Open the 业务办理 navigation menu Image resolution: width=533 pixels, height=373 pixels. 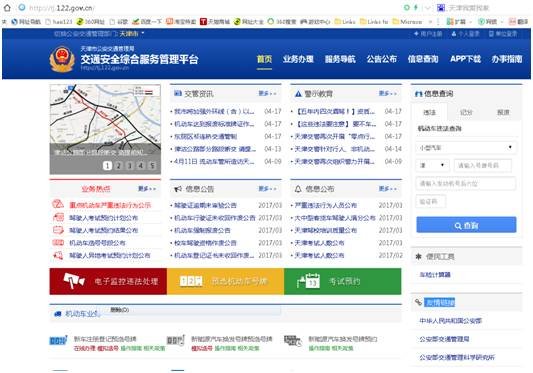[x=298, y=59]
